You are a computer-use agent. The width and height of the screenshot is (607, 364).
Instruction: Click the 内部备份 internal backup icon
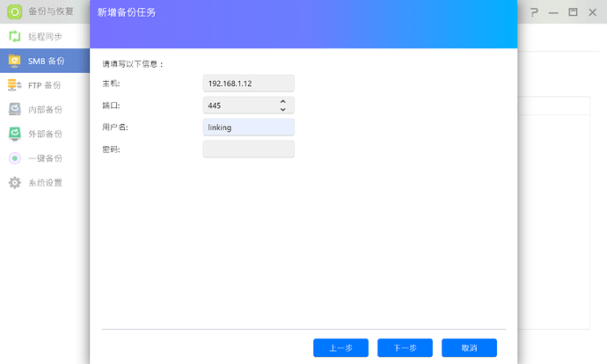tap(14, 110)
